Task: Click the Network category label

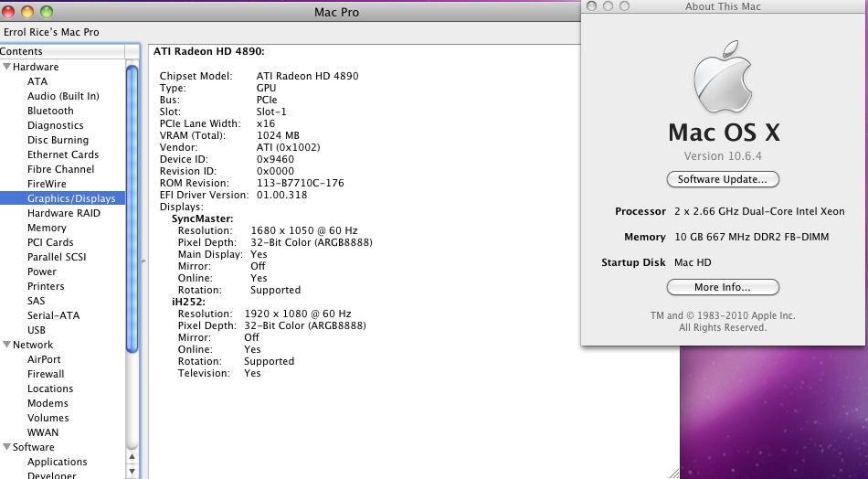Action: 33,345
